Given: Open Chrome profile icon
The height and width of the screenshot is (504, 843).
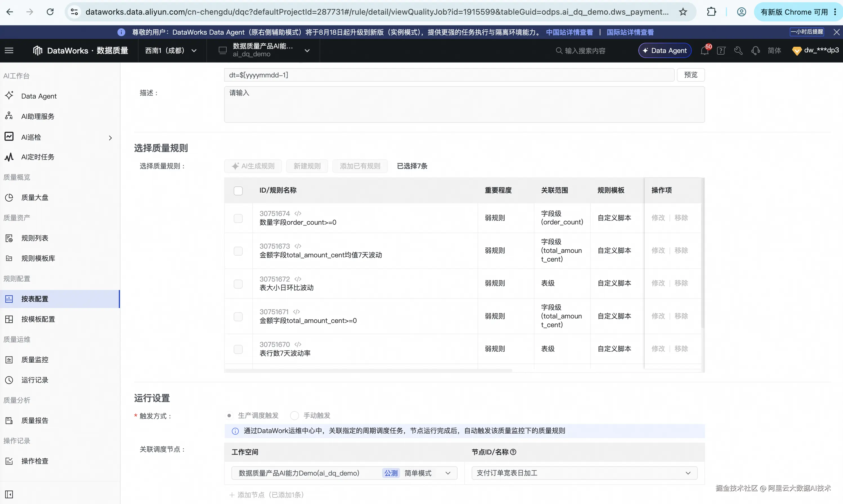Looking at the screenshot, I should coord(741,12).
